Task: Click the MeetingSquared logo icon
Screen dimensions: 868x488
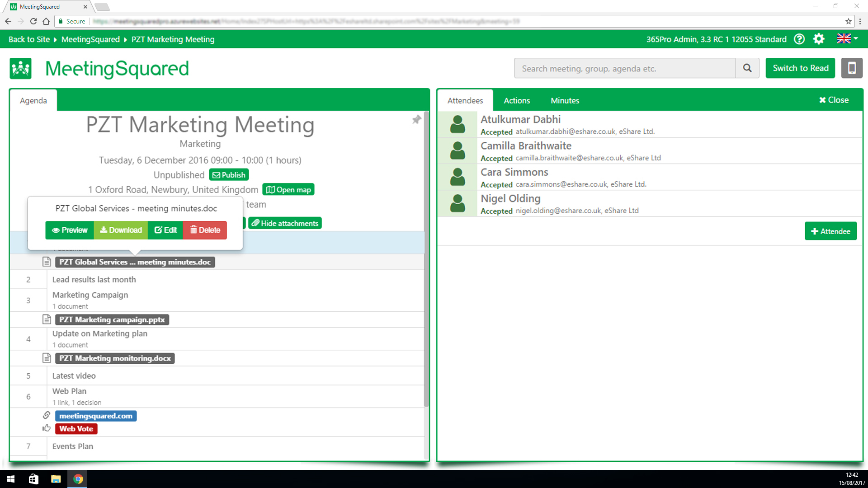Action: (21, 69)
